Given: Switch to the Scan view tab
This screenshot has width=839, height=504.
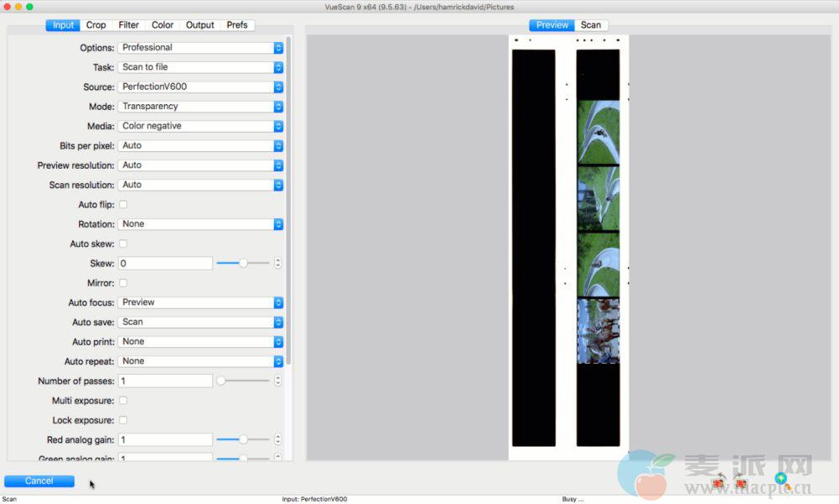Looking at the screenshot, I should [x=591, y=25].
